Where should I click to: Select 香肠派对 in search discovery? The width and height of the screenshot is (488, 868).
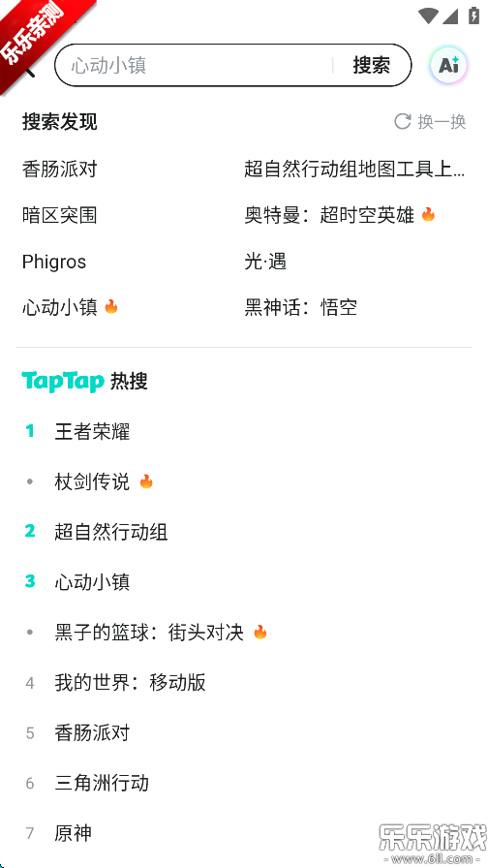click(60, 169)
